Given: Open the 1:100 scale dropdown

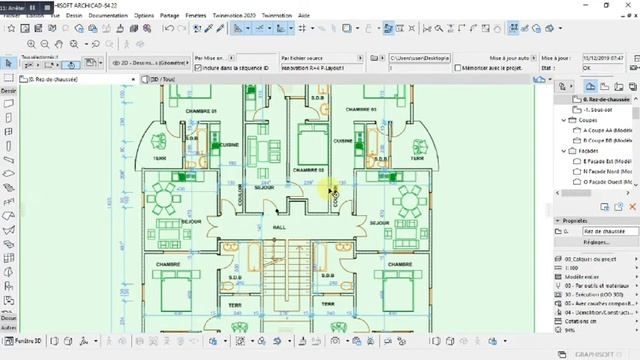Looking at the screenshot, I should (596, 268).
